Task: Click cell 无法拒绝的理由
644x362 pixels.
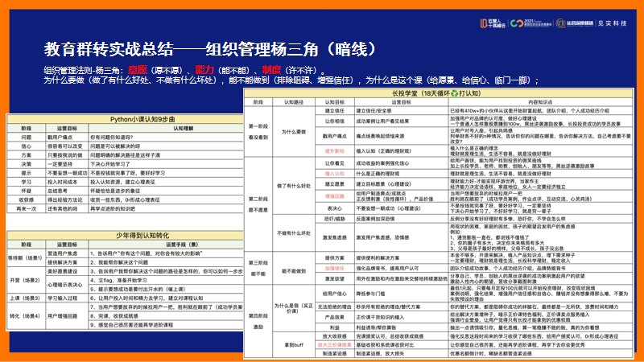Action: [335, 306]
